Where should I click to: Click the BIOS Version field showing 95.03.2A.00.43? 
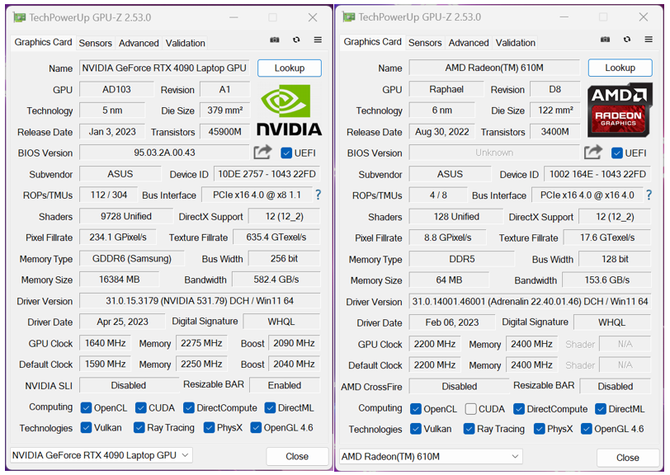[164, 153]
